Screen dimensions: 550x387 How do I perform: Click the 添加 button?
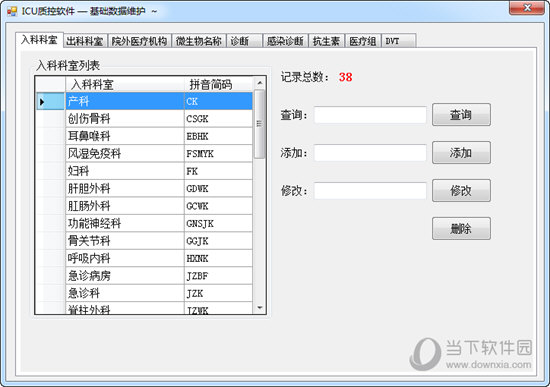coord(461,153)
